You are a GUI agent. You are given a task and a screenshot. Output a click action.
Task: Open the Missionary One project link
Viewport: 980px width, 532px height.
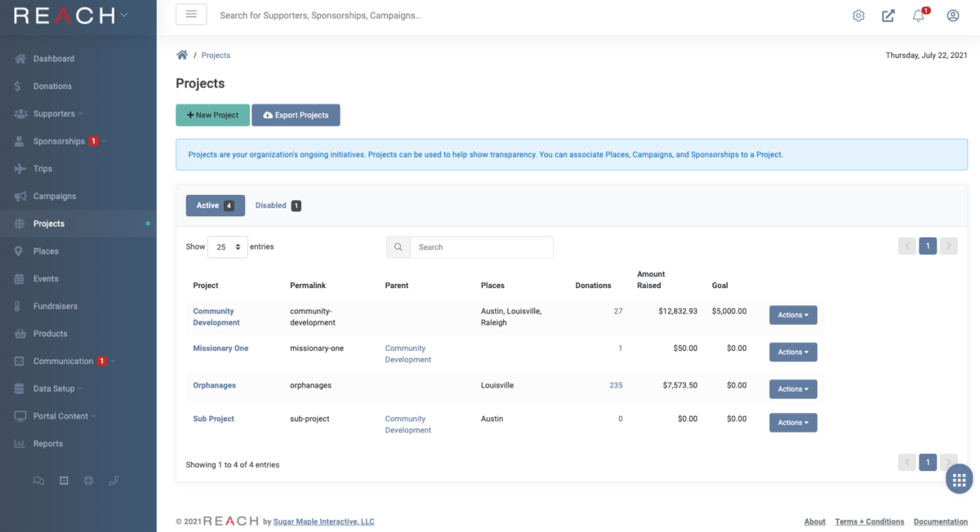tap(220, 348)
